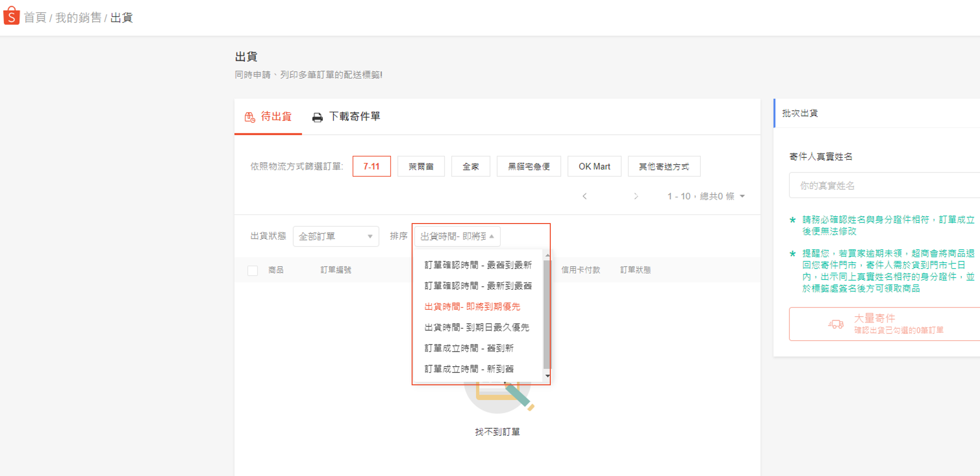Click the 待出貨 tab icon
Screen dimensions: 980x476
pyautogui.click(x=250, y=117)
